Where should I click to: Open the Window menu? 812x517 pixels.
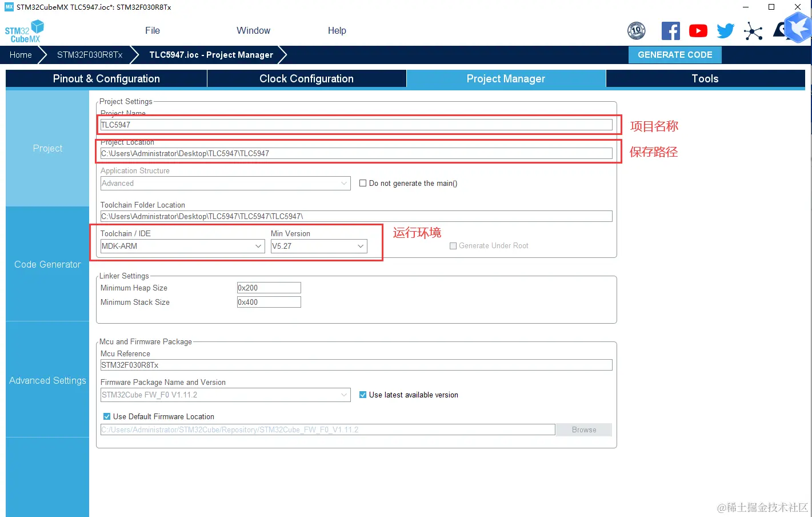[x=254, y=31]
